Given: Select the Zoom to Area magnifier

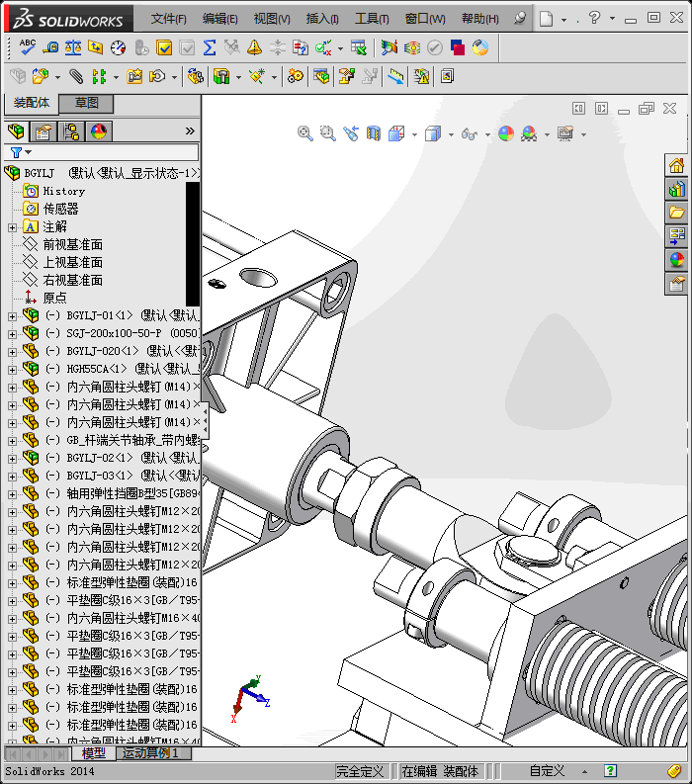Looking at the screenshot, I should click(x=327, y=133).
